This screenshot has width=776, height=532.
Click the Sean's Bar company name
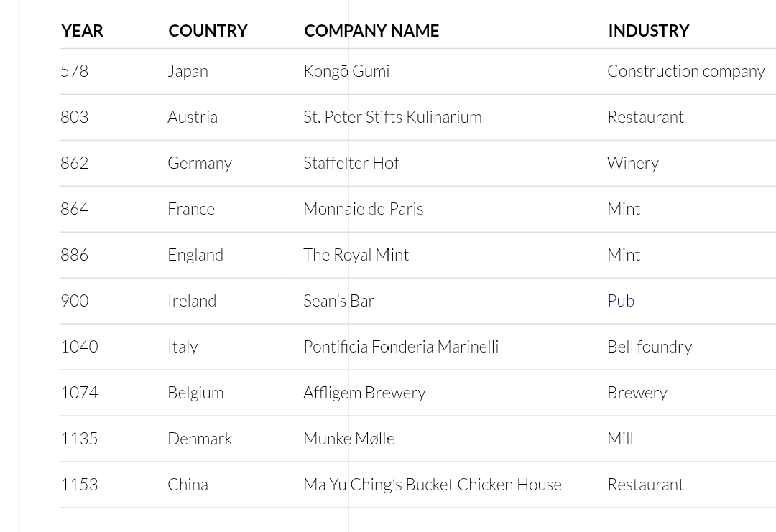[x=338, y=301]
